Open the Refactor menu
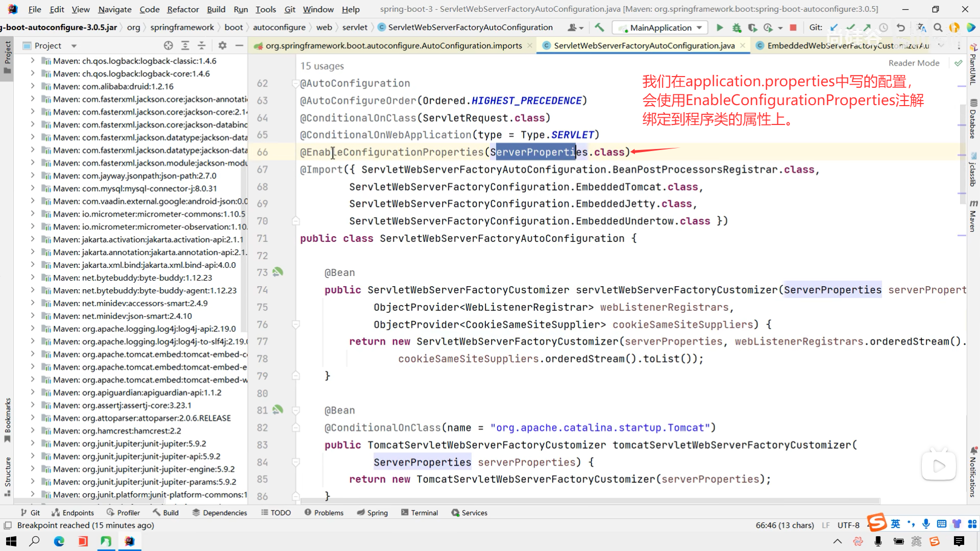The height and width of the screenshot is (551, 980). pos(183,9)
